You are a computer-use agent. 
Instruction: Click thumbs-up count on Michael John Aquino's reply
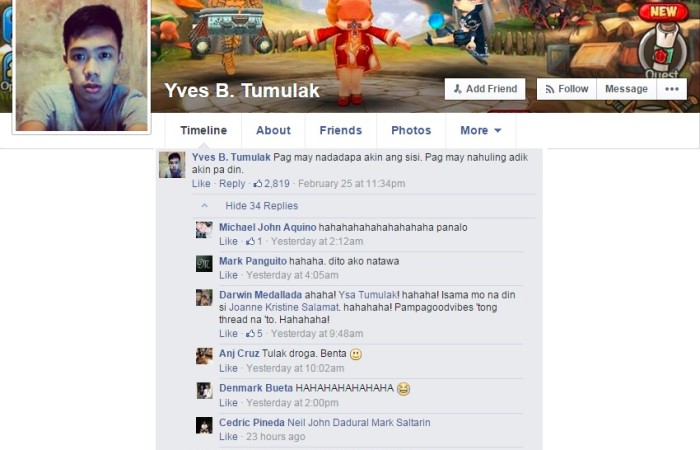(x=254, y=242)
